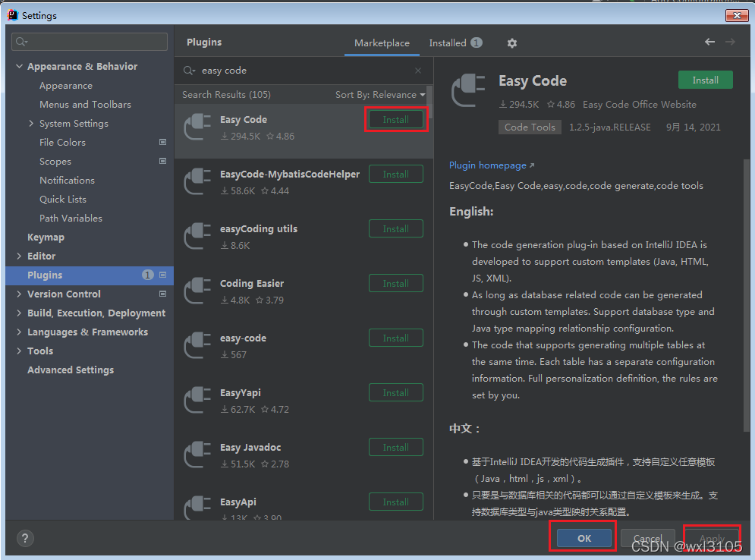The image size is (755, 560).
Task: Click version text 1.2.5-java.RELEASE
Action: [x=609, y=127]
